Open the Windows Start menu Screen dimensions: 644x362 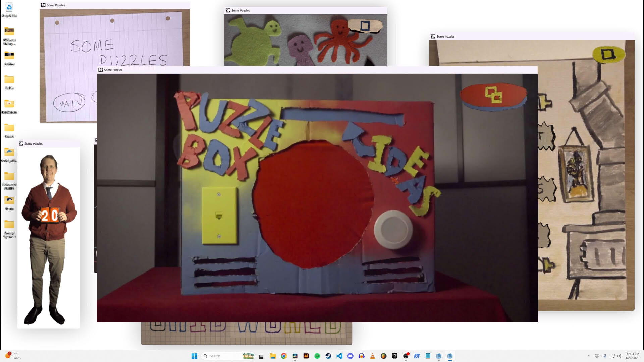click(x=194, y=356)
